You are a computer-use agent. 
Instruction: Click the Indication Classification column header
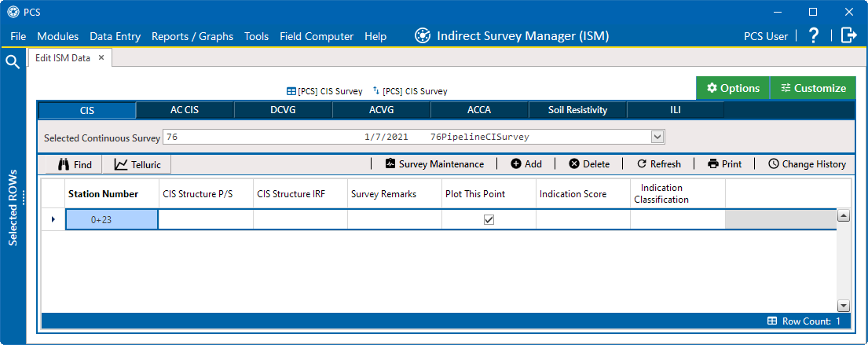(677, 194)
